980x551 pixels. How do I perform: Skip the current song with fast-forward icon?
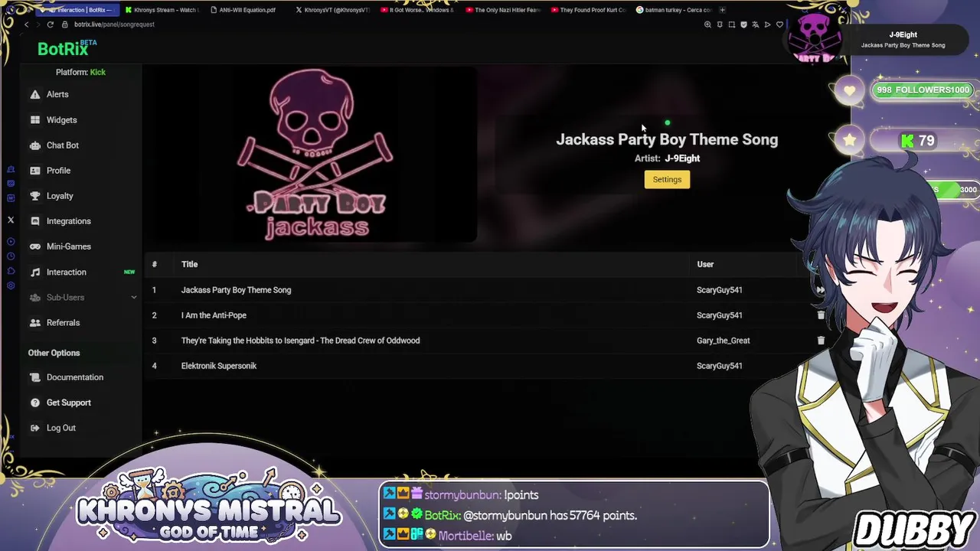(820, 290)
